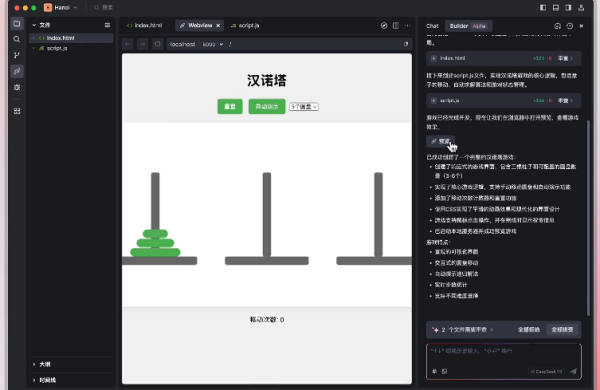
Task: Expand the 时间线 timeline section
Action: point(34,380)
